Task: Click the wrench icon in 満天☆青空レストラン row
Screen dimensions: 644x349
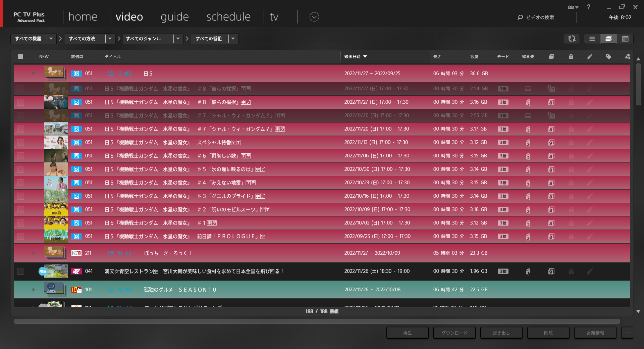Action: 590,271
